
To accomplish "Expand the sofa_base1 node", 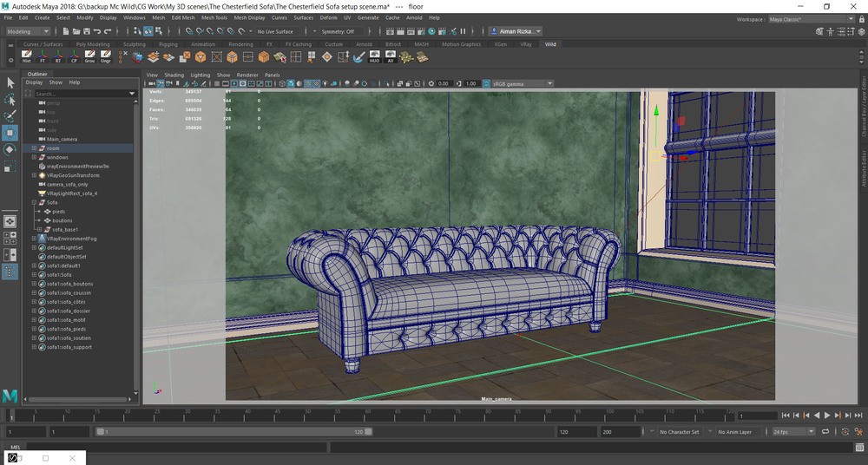I will (x=39, y=229).
